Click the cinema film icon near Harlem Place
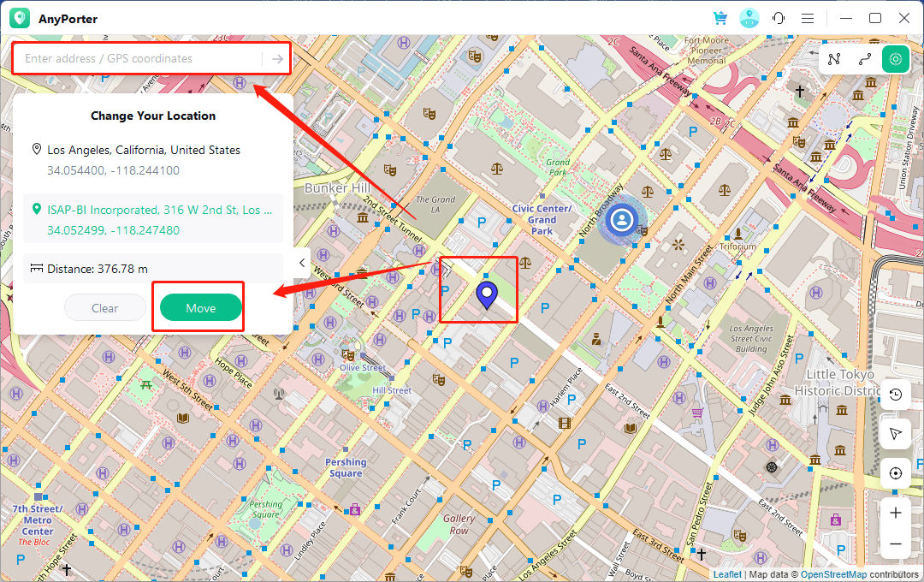The height and width of the screenshot is (582, 924). [x=564, y=422]
